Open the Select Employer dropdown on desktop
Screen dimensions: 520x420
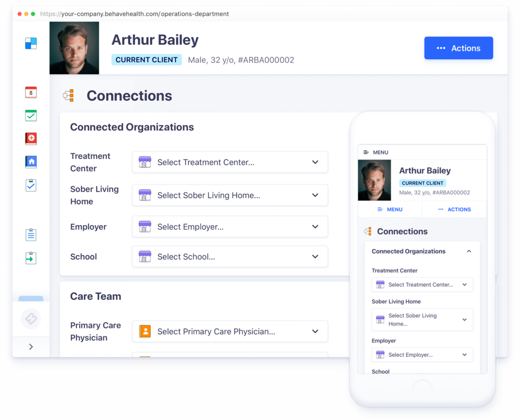230,227
